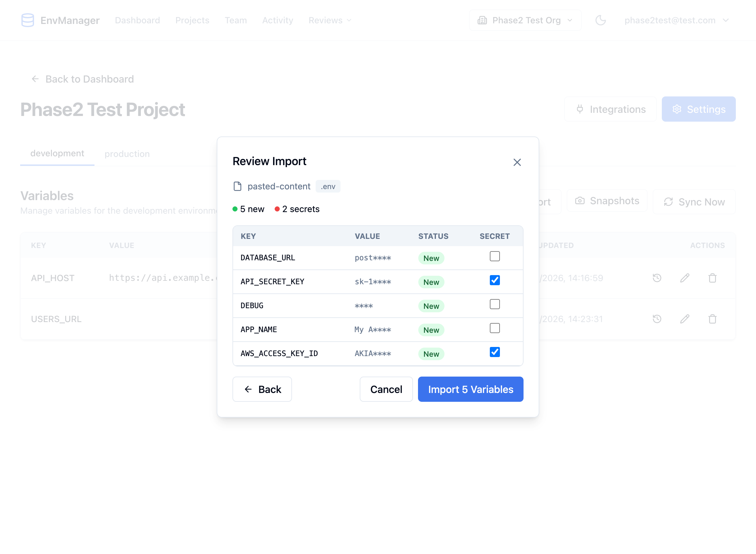Edit USERS_URL with the pencil icon
Image resolution: width=756 pixels, height=554 pixels.
pos(685,319)
